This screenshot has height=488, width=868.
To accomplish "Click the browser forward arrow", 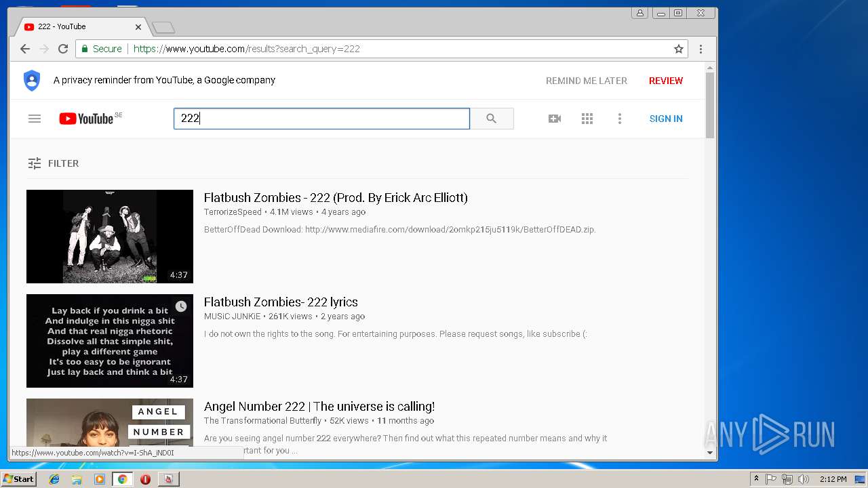I will click(44, 49).
